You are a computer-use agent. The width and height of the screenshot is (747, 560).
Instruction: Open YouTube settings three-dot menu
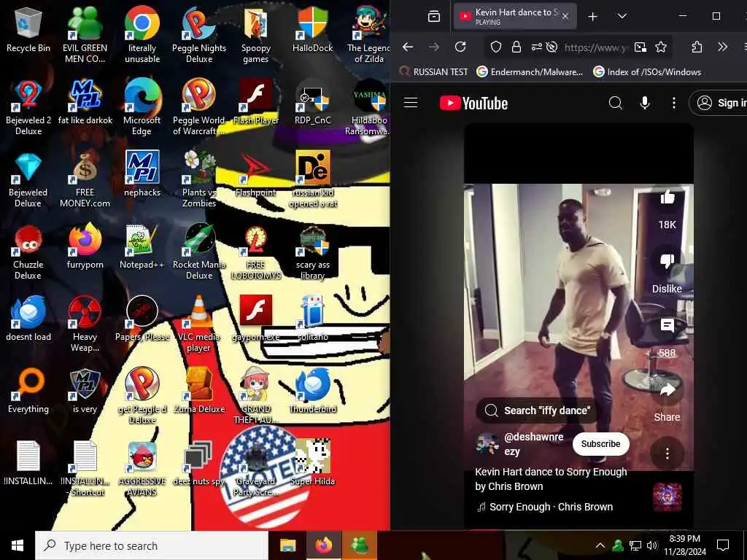pos(673,103)
